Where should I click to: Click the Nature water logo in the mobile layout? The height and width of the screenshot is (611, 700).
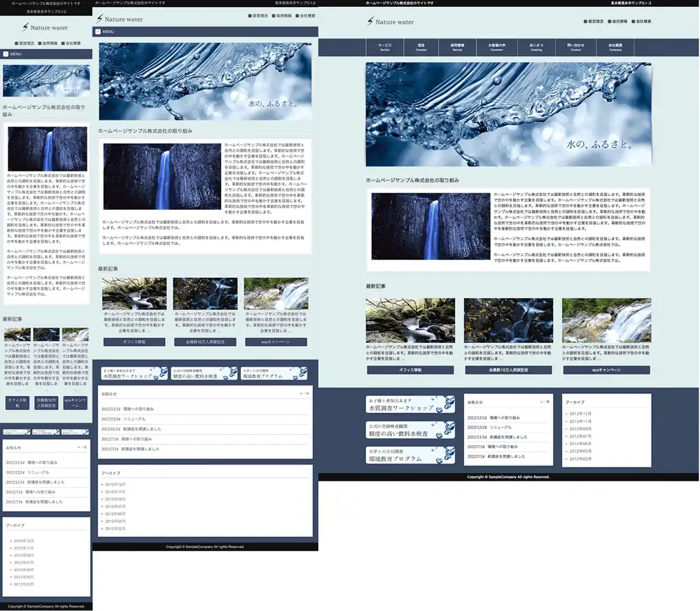click(x=45, y=28)
